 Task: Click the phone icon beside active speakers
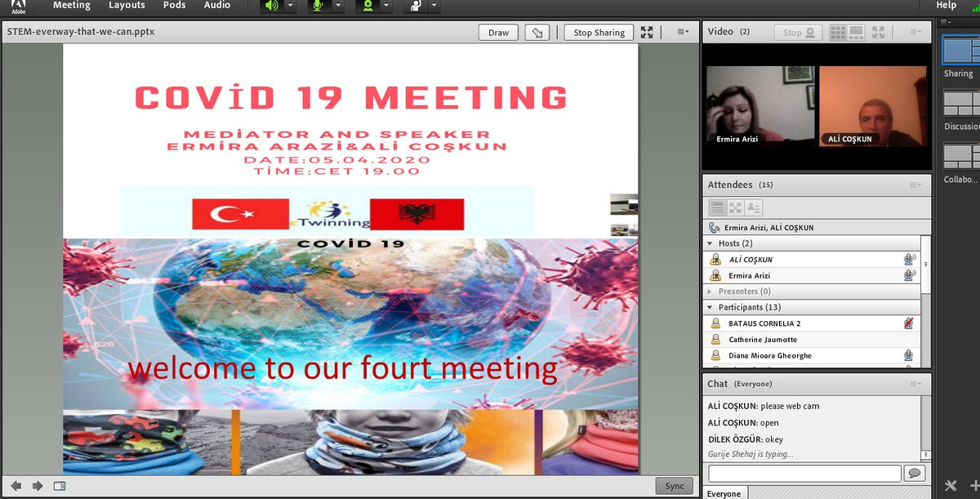coord(714,228)
